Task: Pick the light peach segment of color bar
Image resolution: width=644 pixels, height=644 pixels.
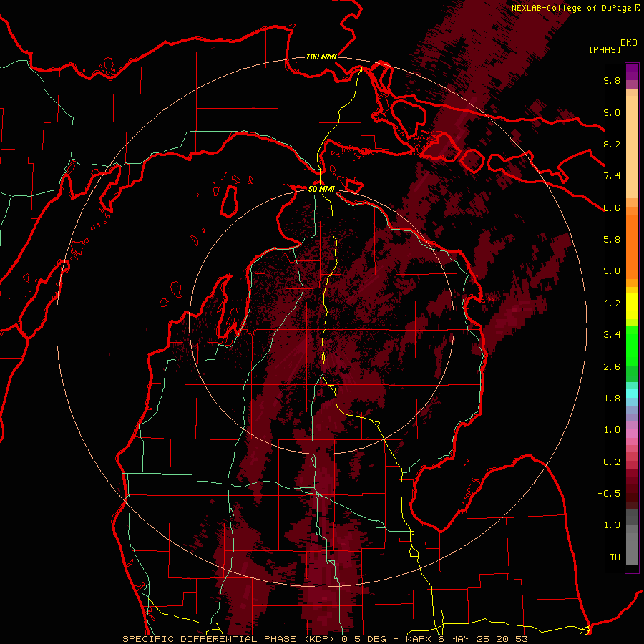Action: point(632,148)
